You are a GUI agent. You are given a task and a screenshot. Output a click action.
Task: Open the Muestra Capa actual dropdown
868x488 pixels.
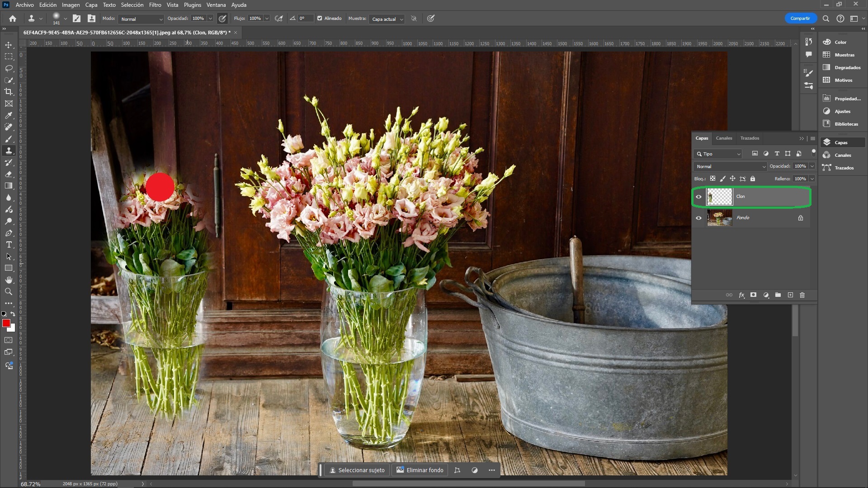(387, 19)
